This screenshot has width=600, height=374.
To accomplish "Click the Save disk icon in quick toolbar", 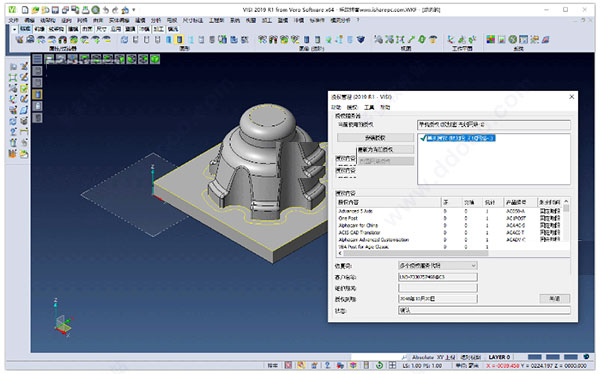I will pyautogui.click(x=55, y=10).
